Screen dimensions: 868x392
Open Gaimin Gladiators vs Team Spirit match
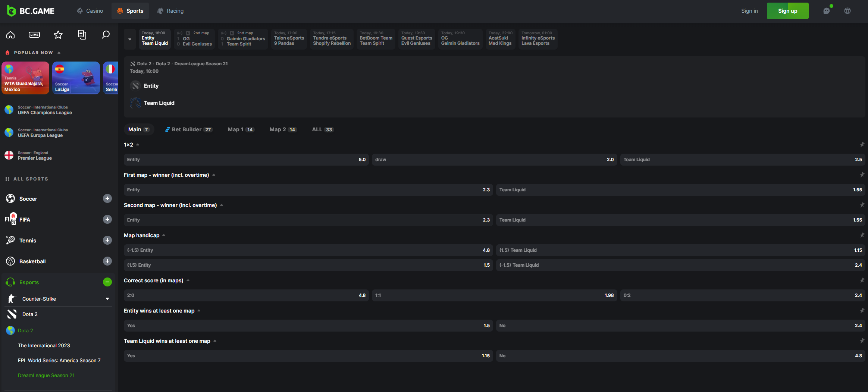[x=243, y=39]
